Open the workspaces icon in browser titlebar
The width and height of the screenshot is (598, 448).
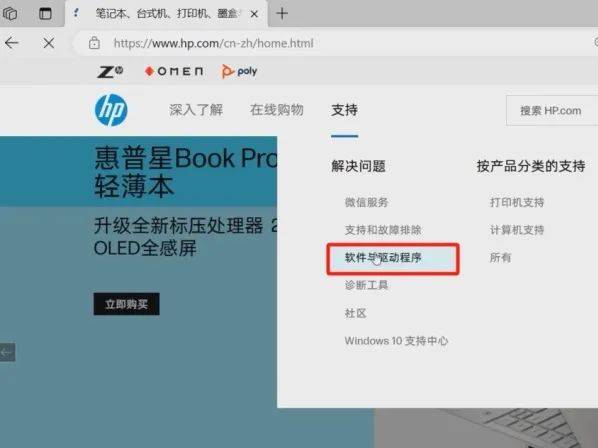[10, 13]
